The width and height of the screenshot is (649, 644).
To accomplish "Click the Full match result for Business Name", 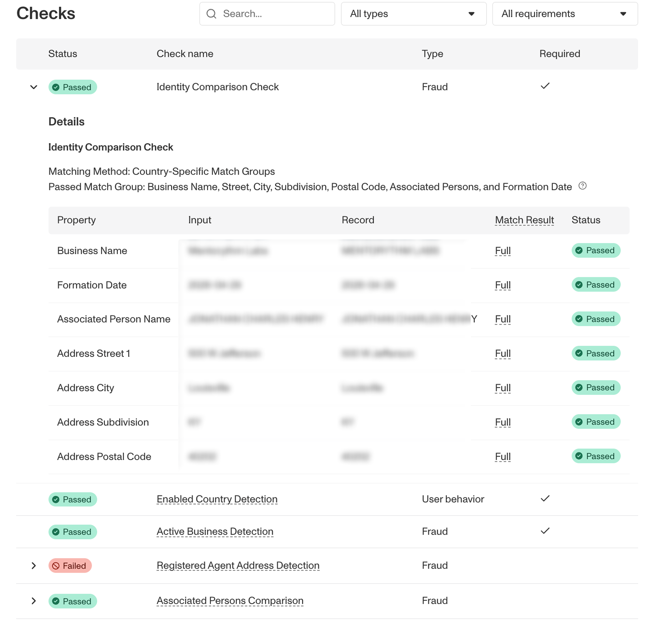I will coord(503,250).
